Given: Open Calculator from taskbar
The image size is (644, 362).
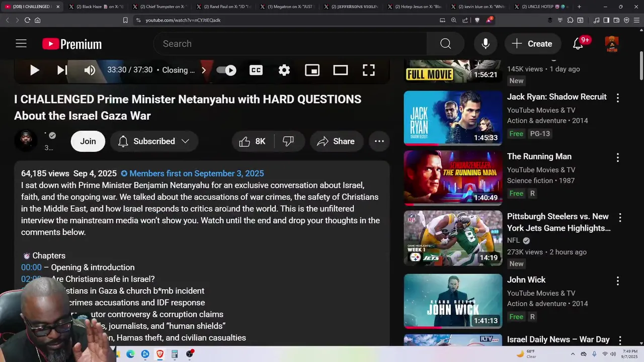Looking at the screenshot, I should pyautogui.click(x=175, y=354).
